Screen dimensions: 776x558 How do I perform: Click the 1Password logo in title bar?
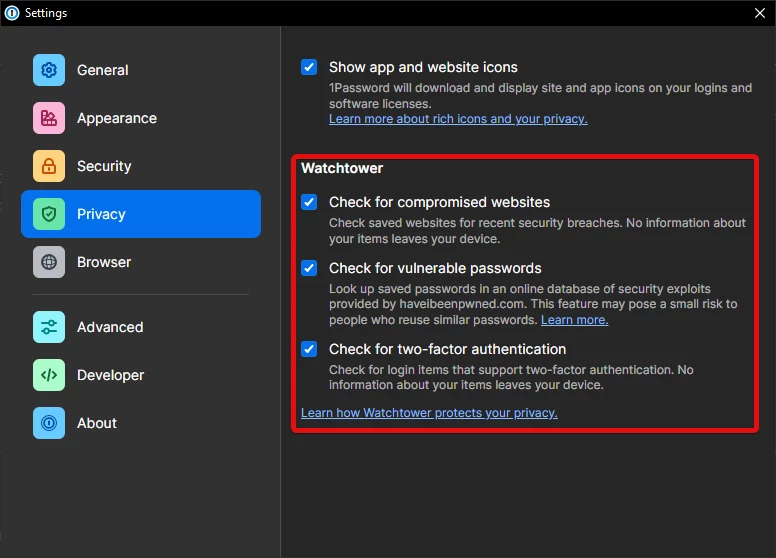(x=12, y=13)
